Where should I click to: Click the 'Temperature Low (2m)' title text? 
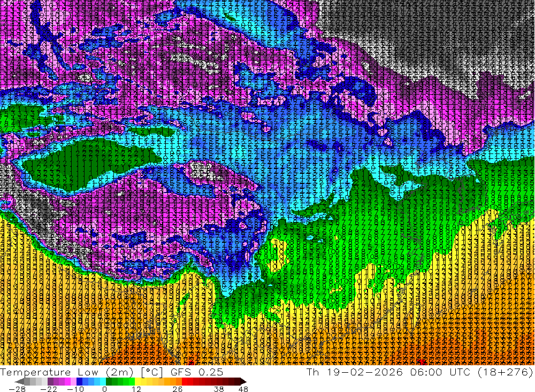(67, 372)
